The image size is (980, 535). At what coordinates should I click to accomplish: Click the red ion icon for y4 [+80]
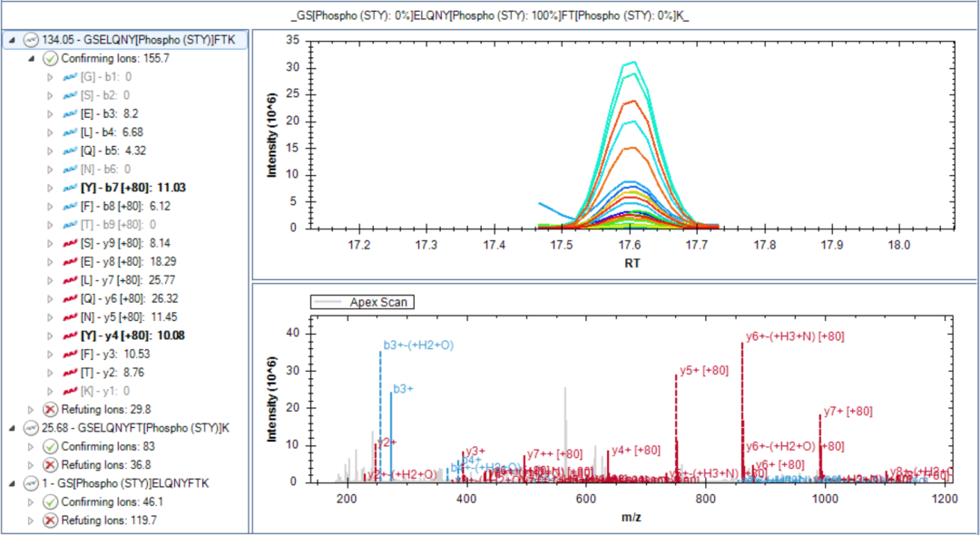[70, 336]
